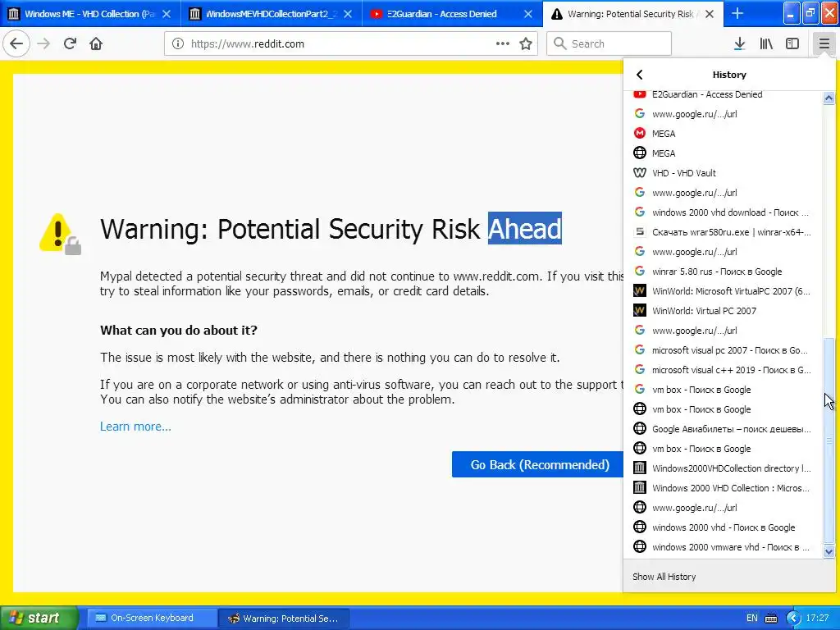
Task: Open the Windows start button
Action: pos(39,618)
